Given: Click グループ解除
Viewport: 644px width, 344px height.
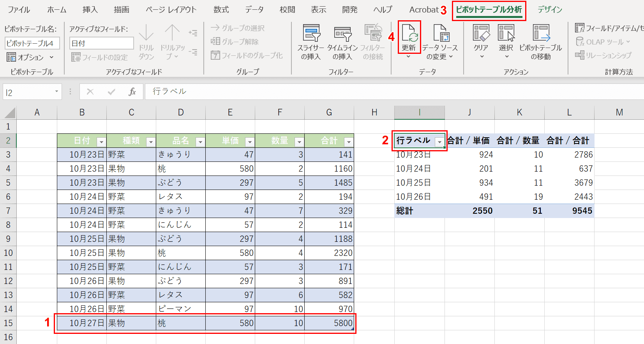Looking at the screenshot, I should click(x=235, y=41).
